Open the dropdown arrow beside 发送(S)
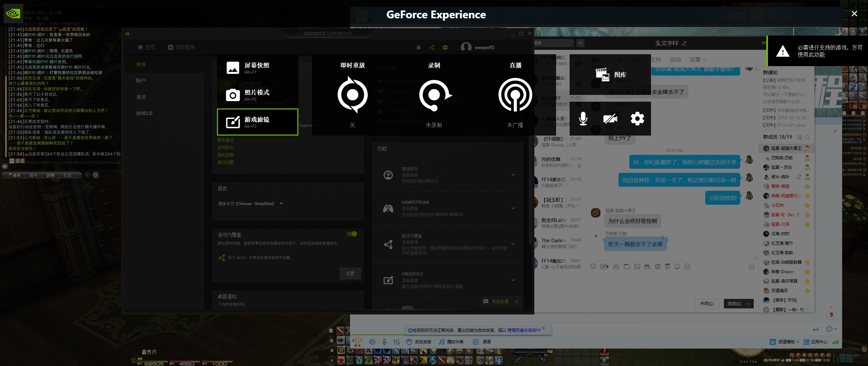The width and height of the screenshot is (868, 366). [x=749, y=304]
